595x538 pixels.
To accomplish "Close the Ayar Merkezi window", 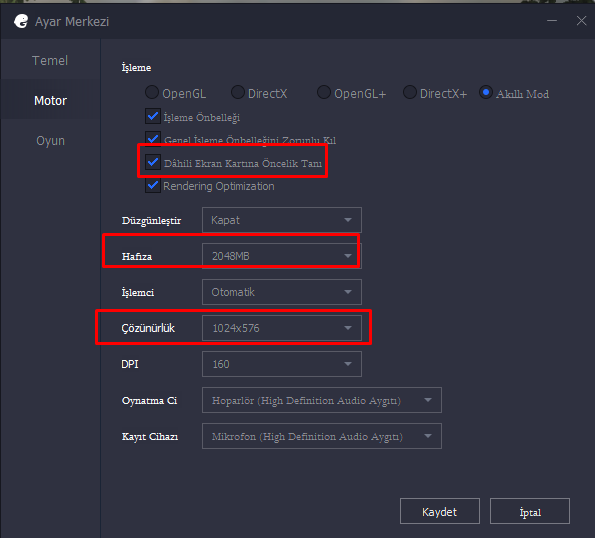I will (581, 21).
